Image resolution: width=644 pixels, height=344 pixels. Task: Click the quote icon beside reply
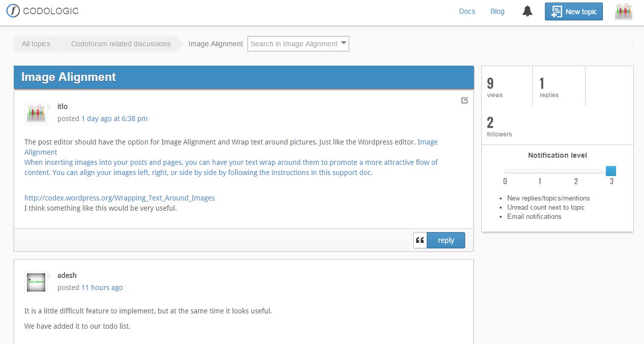(x=420, y=240)
